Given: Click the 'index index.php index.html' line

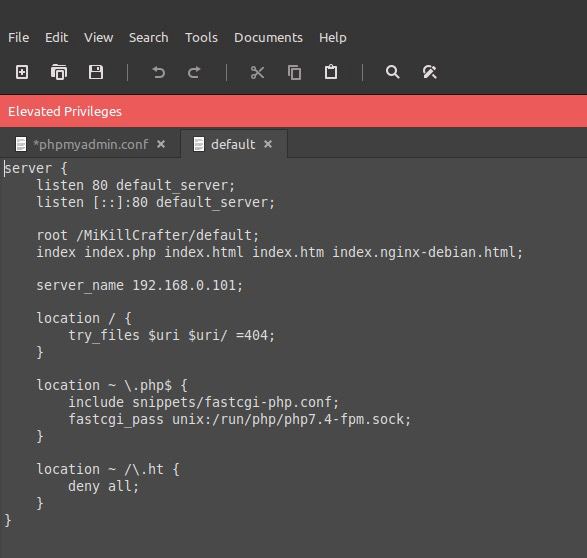Looking at the screenshot, I should click(x=279, y=252).
